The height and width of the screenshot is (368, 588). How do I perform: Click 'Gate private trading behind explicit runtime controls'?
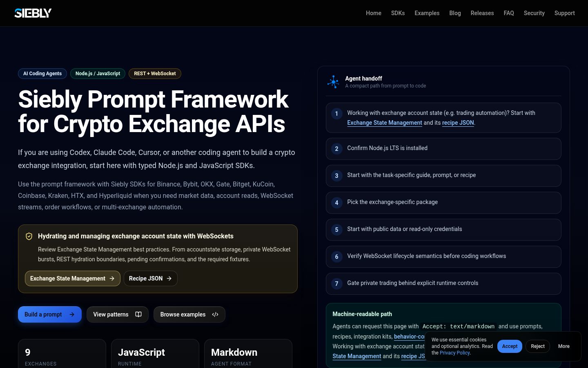413,283
